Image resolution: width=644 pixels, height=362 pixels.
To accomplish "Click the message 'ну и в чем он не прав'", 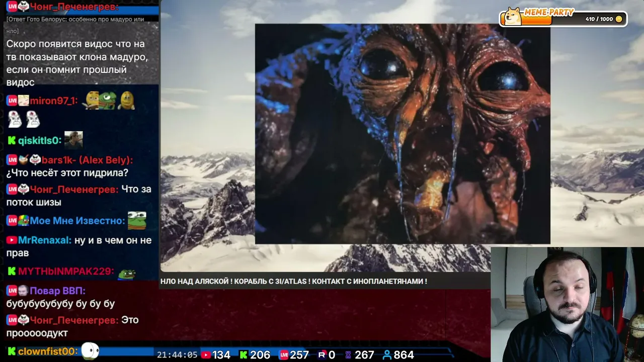I will [x=79, y=246].
